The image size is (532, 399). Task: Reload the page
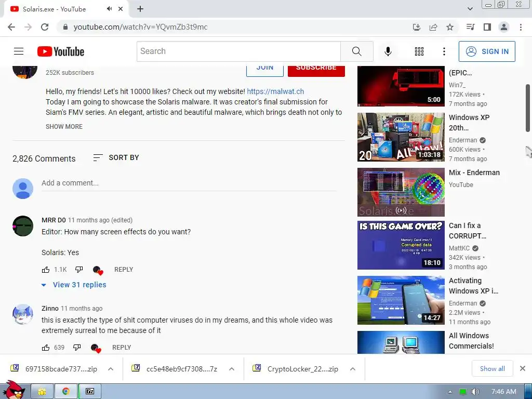click(x=45, y=27)
